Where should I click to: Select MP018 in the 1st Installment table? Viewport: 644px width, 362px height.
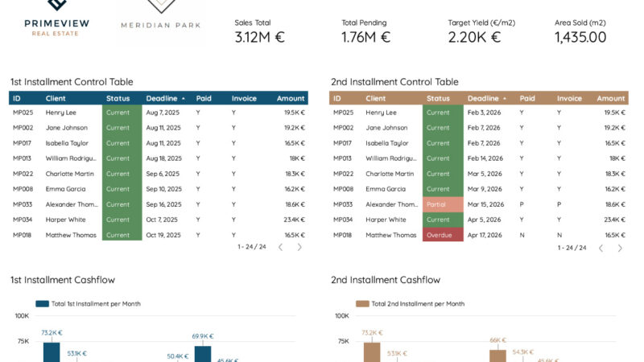point(23,235)
